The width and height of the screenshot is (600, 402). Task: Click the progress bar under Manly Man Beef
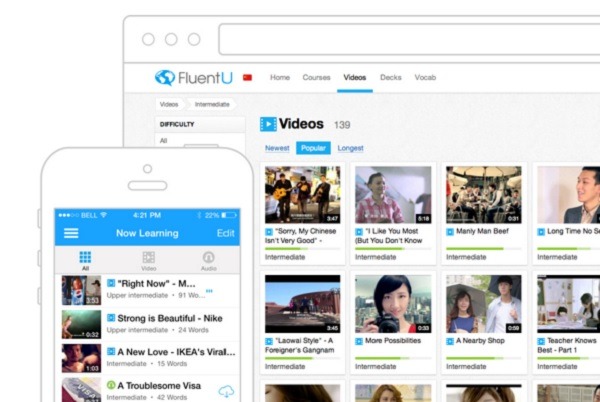click(484, 249)
